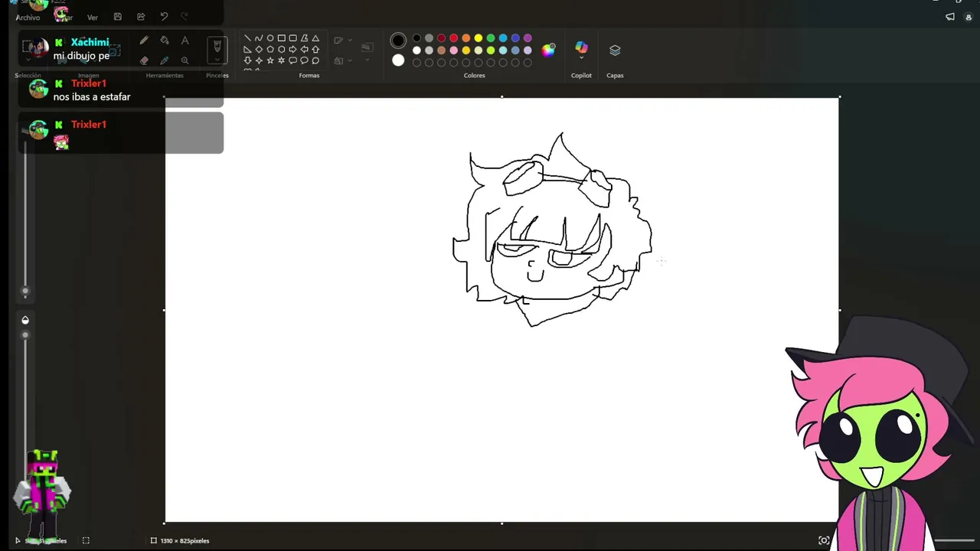Choose the Triangle shape

click(315, 38)
